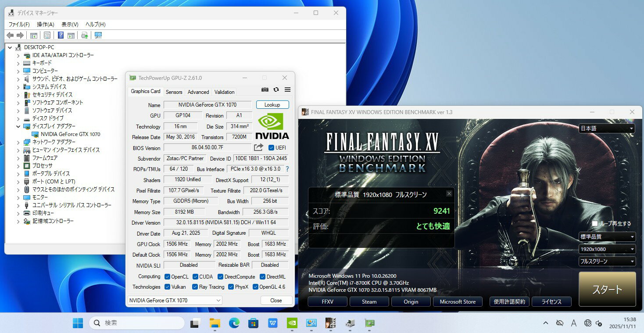Collapse the ディスプレイ アダプター tree node
Screen dimensions: 644x333
[18, 126]
